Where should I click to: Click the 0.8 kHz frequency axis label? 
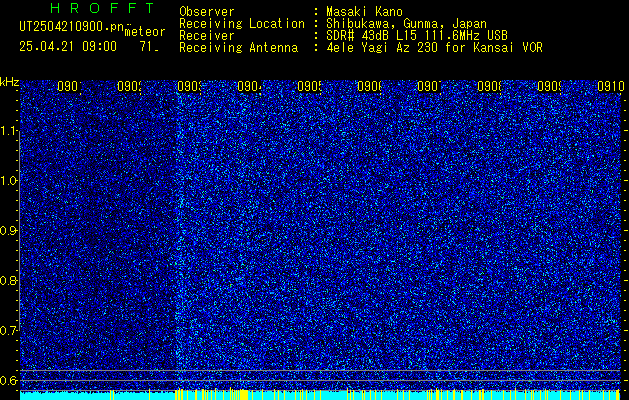pyautogui.click(x=10, y=280)
